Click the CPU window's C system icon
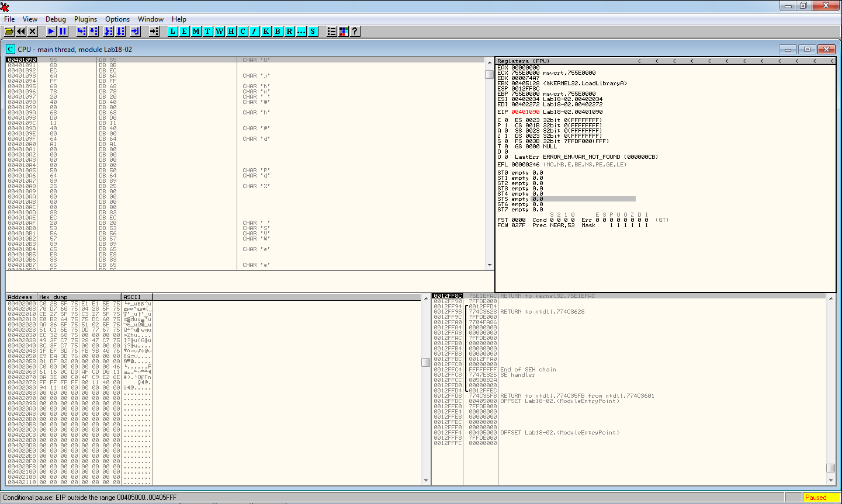Viewport: 842px width, 504px height. click(x=11, y=50)
